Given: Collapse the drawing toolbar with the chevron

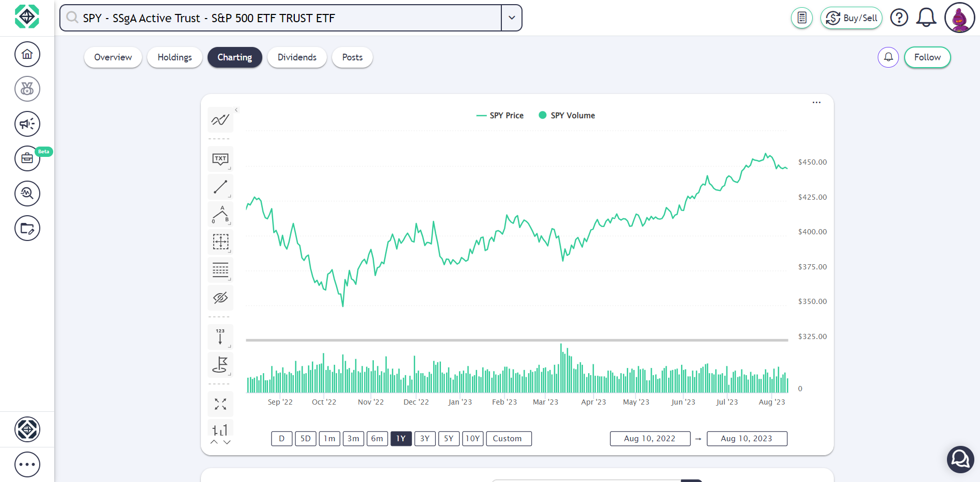Looking at the screenshot, I should 236,109.
